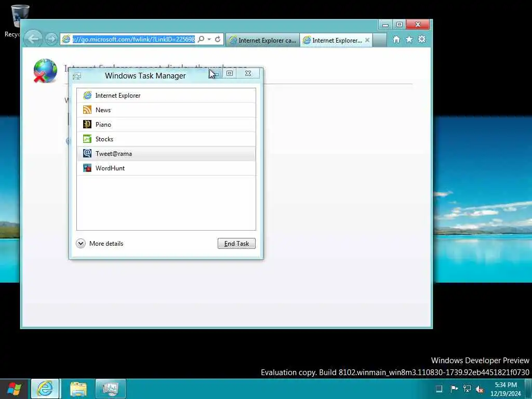Open the Home page icon
The image size is (532, 399).
tap(396, 39)
